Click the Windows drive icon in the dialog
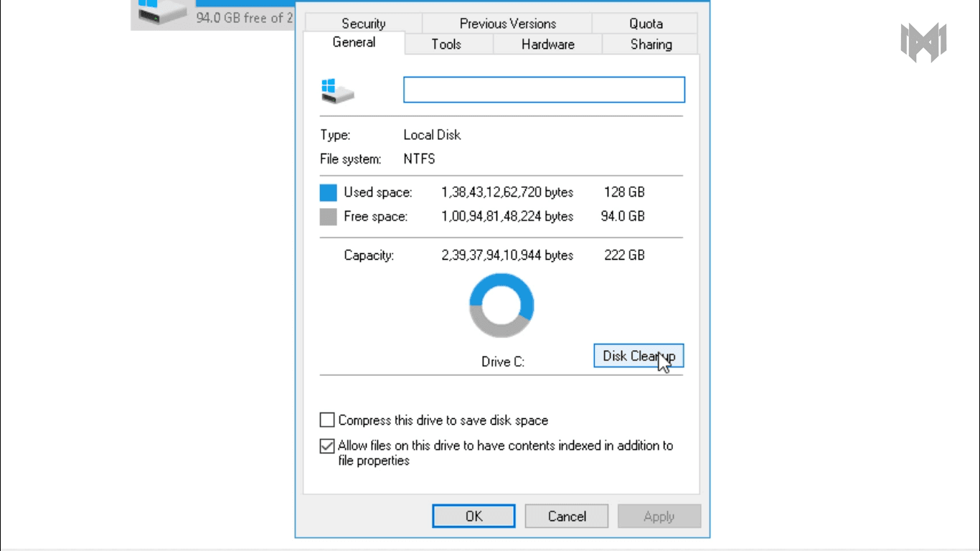 (x=337, y=91)
